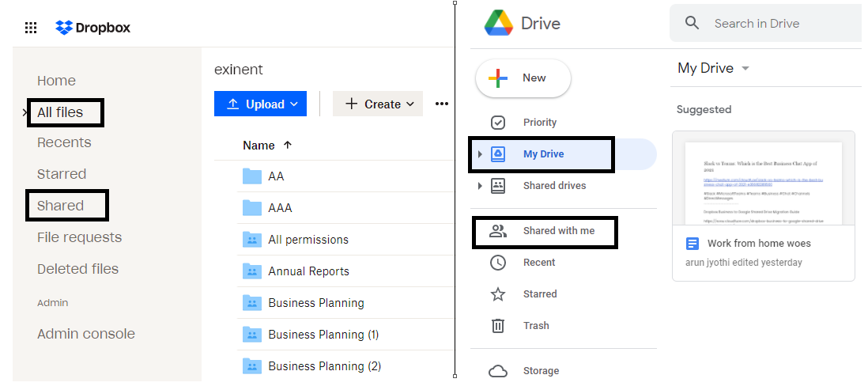This screenshot has height=390, width=868.
Task: Open the Dropbox app grid icon
Action: coord(31,28)
